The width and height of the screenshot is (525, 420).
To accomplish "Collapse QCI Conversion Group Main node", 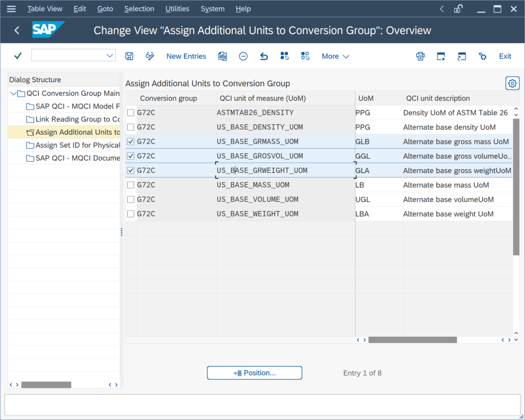I will (13, 93).
